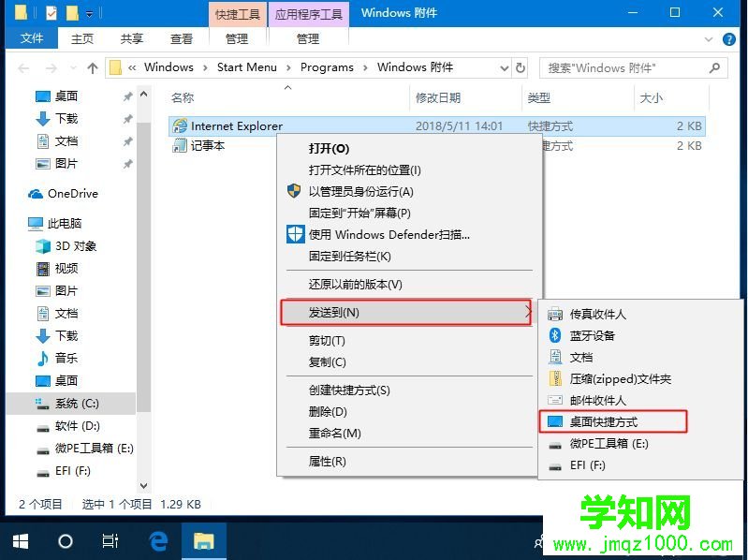The width and height of the screenshot is (748, 560).
Task: Expand the 发送到(N) submenu arrow
Action: pyautogui.click(x=528, y=313)
